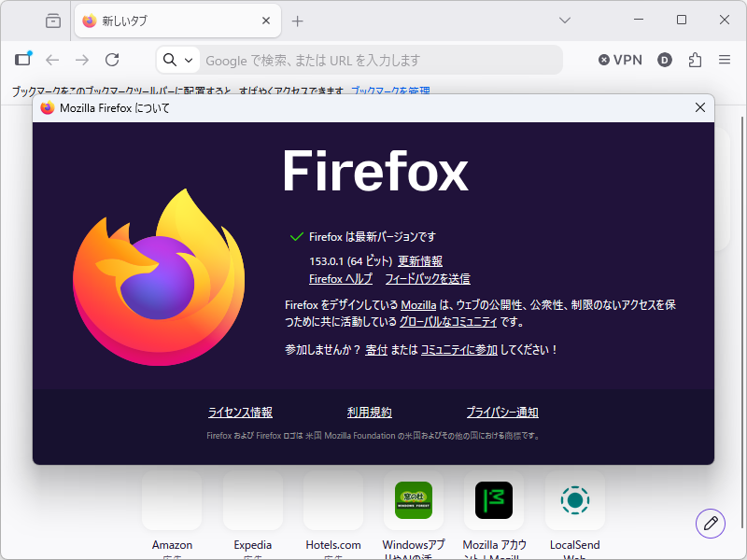Maximize the Firefox window

coord(682,20)
